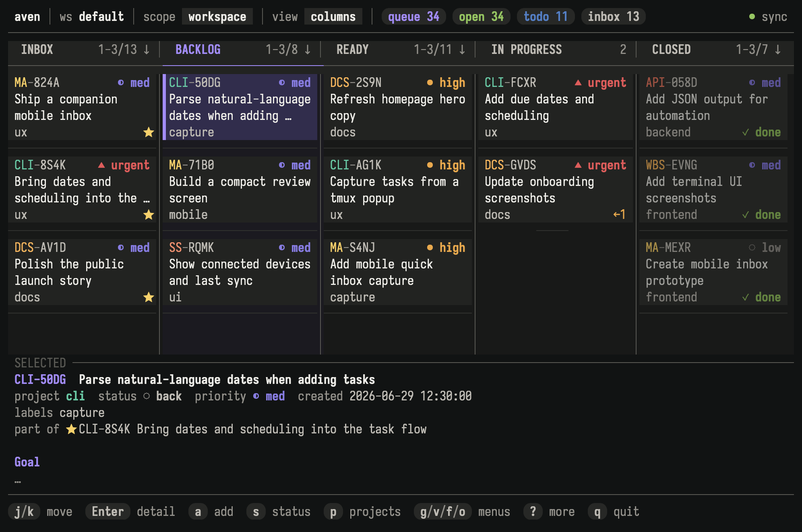Click the aven app name
Image resolution: width=802 pixels, height=532 pixels.
(27, 16)
